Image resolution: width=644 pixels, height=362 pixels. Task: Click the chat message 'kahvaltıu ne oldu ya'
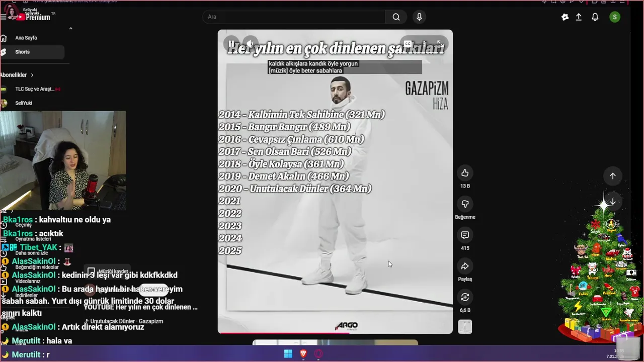point(74,220)
